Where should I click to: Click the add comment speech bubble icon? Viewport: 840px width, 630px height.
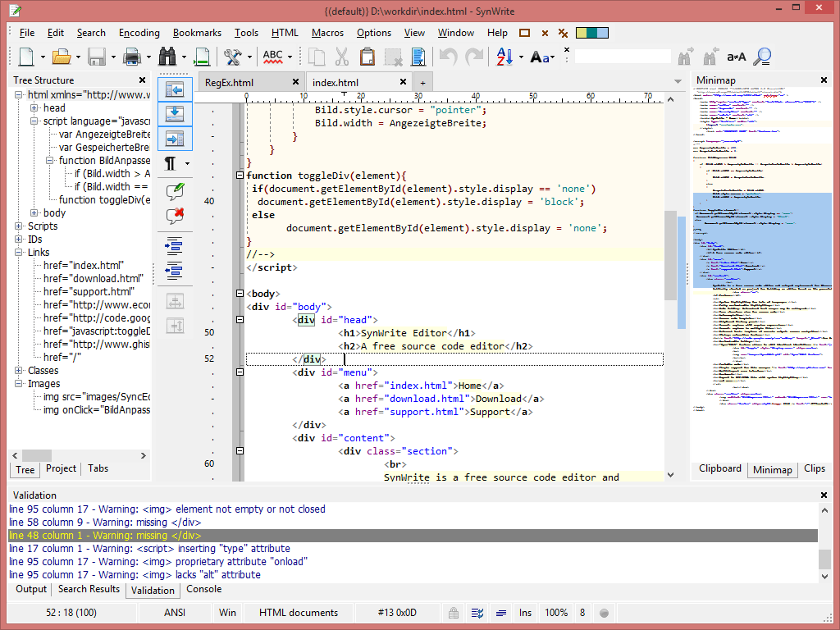click(x=174, y=191)
